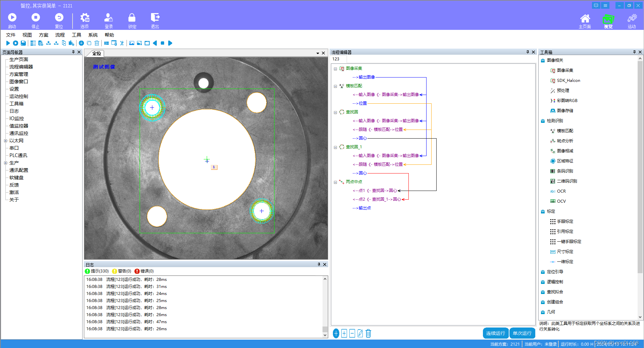Switch to 运动 motion module icon

coord(632,21)
